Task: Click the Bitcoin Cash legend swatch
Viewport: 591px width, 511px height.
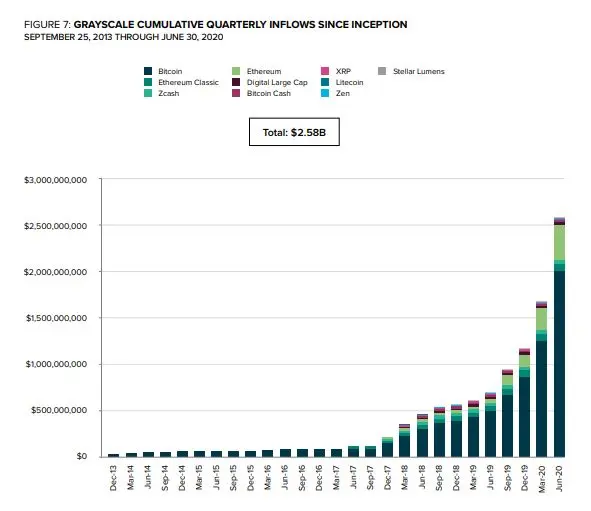Action: tap(236, 93)
